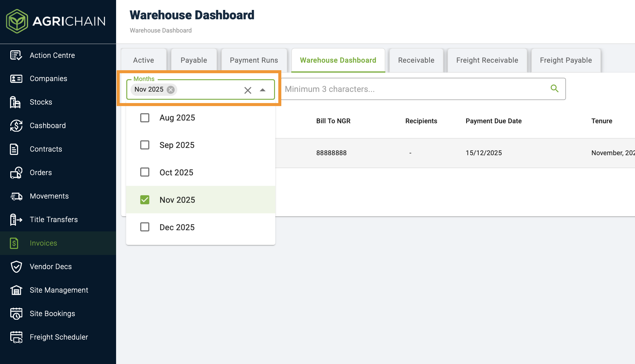Switch to the Payment Runs tab
The height and width of the screenshot is (364, 635).
254,60
